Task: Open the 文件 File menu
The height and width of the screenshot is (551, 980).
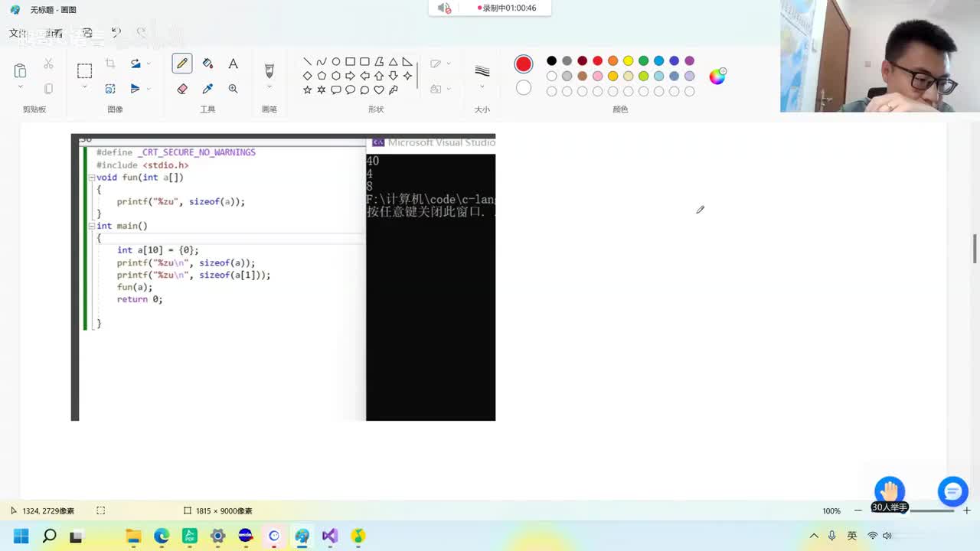Action: [18, 34]
